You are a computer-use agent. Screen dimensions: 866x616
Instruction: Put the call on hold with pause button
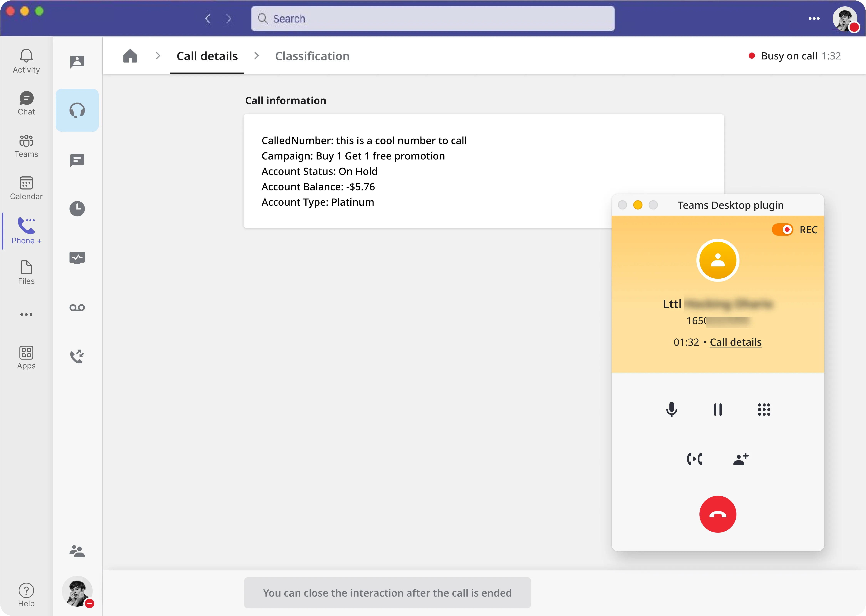pyautogui.click(x=718, y=410)
